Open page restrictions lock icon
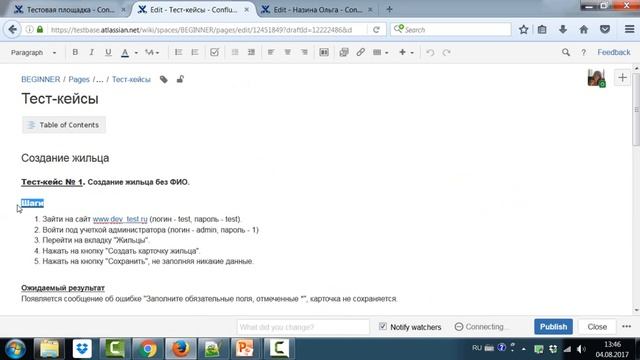This screenshot has width=640, height=360. pyautogui.click(x=180, y=79)
